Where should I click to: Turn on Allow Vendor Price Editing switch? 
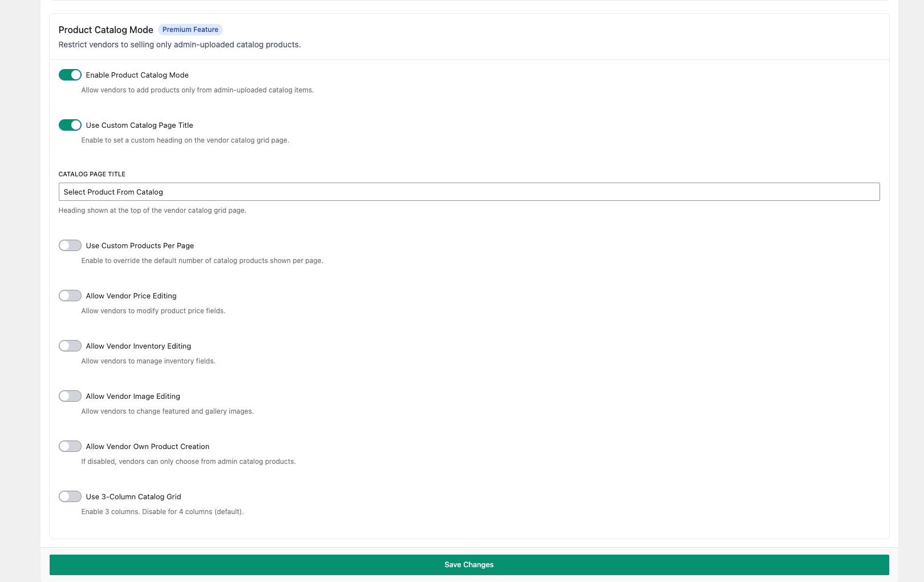pos(70,296)
